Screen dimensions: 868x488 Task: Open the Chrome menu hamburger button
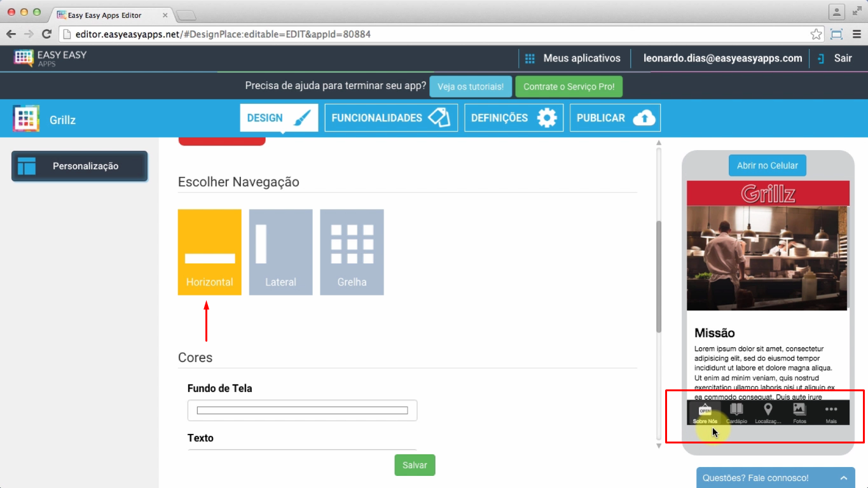[857, 34]
